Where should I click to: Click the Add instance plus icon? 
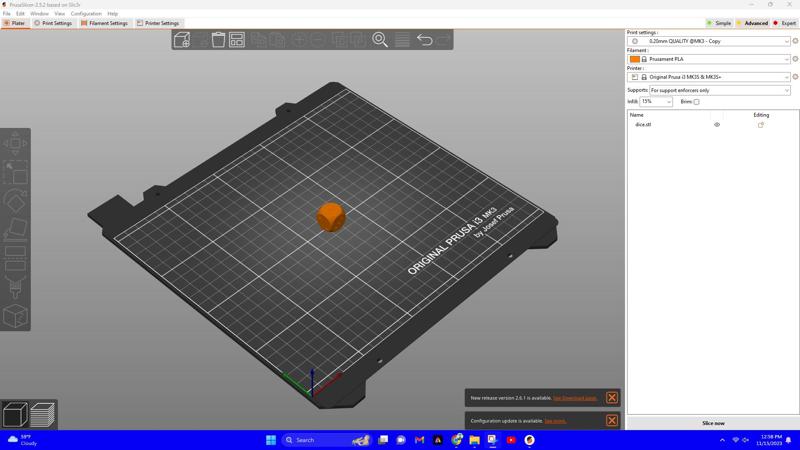300,40
